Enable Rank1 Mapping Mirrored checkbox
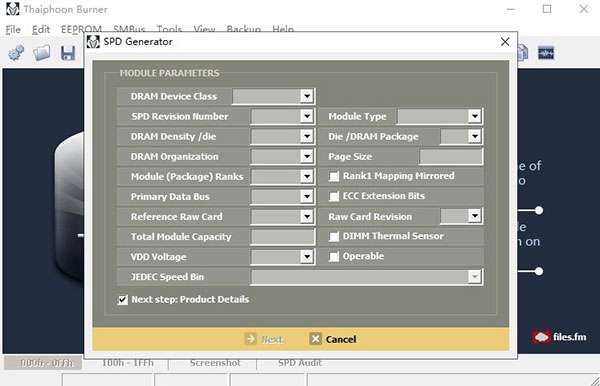This screenshot has height=386, width=600. (x=334, y=176)
